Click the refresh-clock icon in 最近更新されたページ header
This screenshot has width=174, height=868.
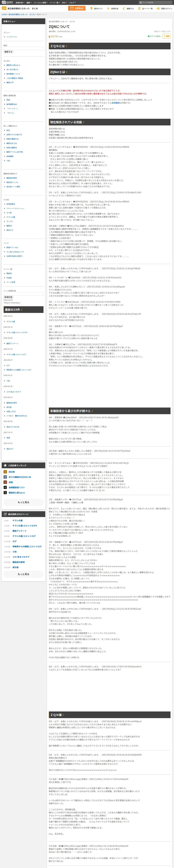pos(5,514)
